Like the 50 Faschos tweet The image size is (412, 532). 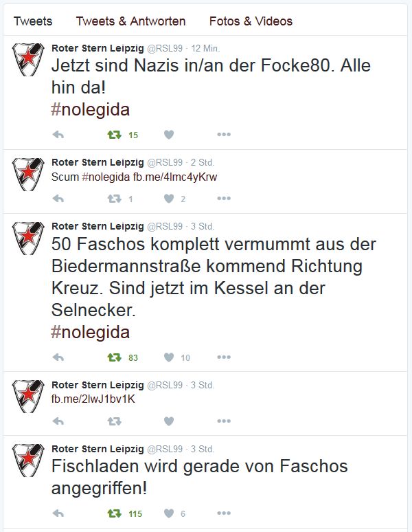[x=169, y=357]
